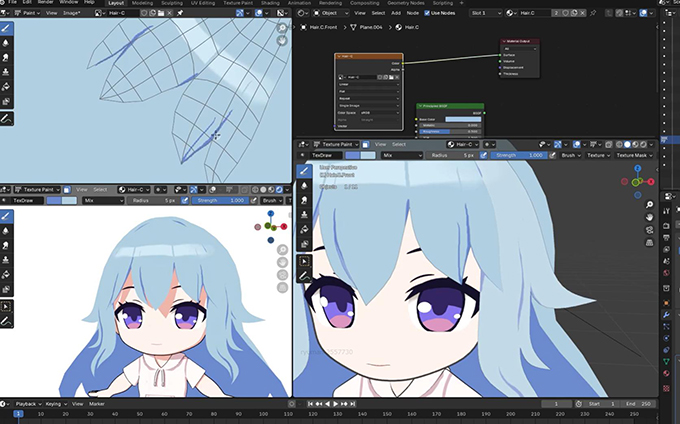Viewport: 680px width, 424px height.
Task: Click the zoom magnifier in right viewport
Action: pos(650,204)
